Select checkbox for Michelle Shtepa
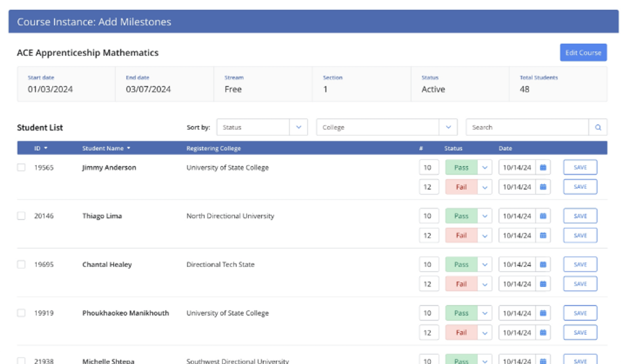Image resolution: width=627 pixels, height=364 pixels. (21, 361)
